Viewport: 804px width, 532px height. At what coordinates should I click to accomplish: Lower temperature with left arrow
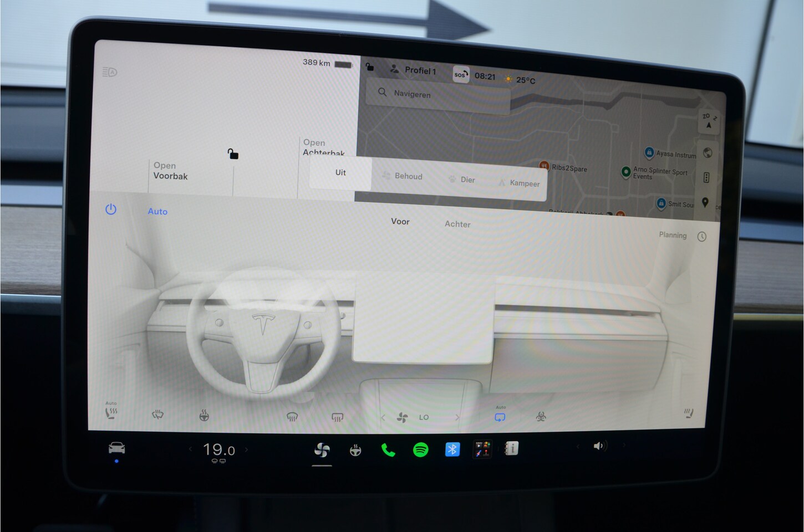click(190, 449)
